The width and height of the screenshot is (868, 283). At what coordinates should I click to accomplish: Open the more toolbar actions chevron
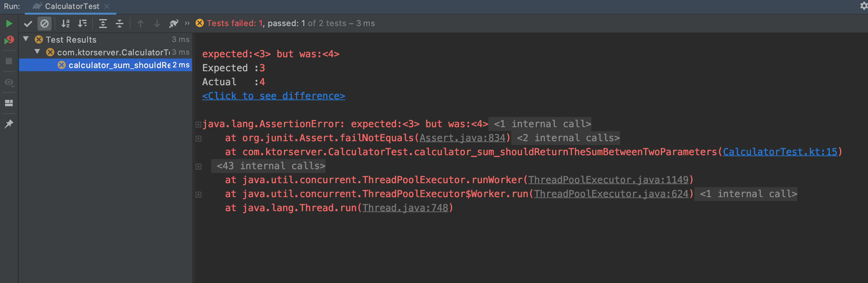[x=187, y=23]
